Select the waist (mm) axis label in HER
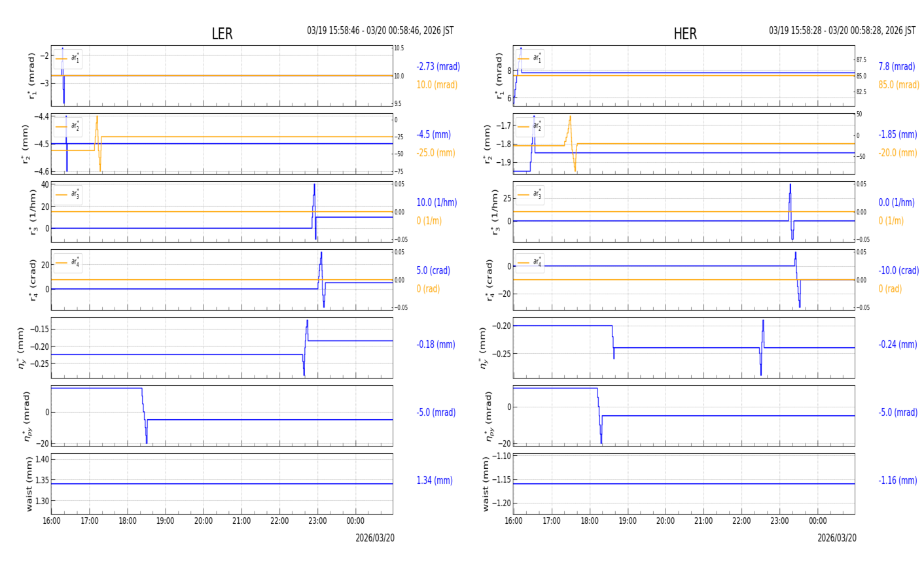The width and height of the screenshot is (924, 565). 486,484
